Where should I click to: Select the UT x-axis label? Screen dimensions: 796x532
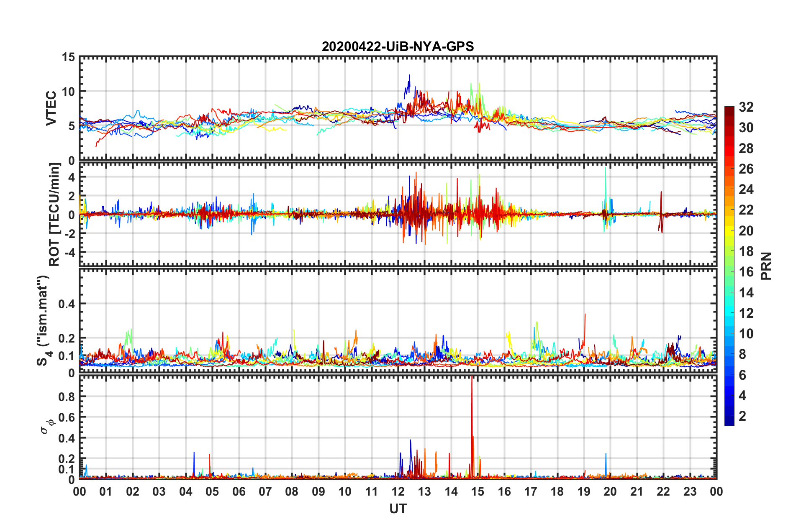coord(398,509)
